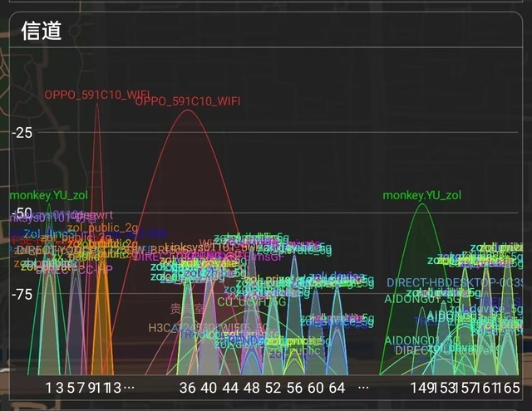Select the zol_public_2g network label
This screenshot has width=532, height=411.
click(x=102, y=228)
